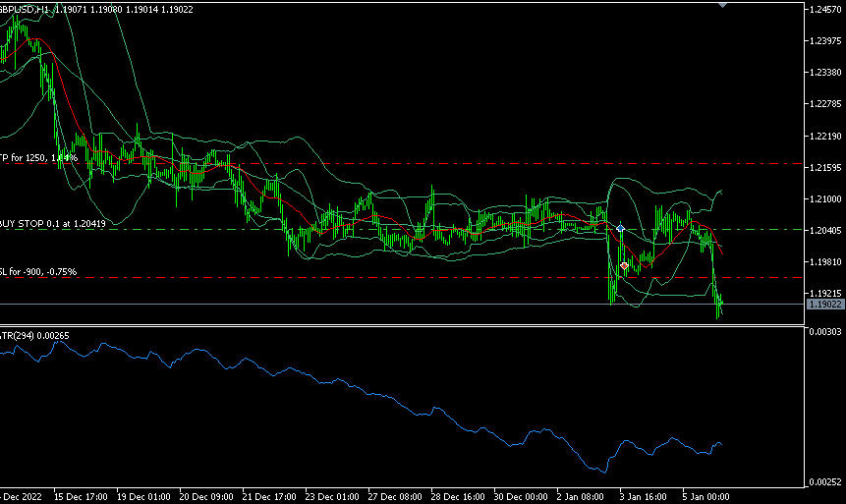This screenshot has height=504, width=846.
Task: Click the 1.19810 price scale label
Action: [x=824, y=262]
